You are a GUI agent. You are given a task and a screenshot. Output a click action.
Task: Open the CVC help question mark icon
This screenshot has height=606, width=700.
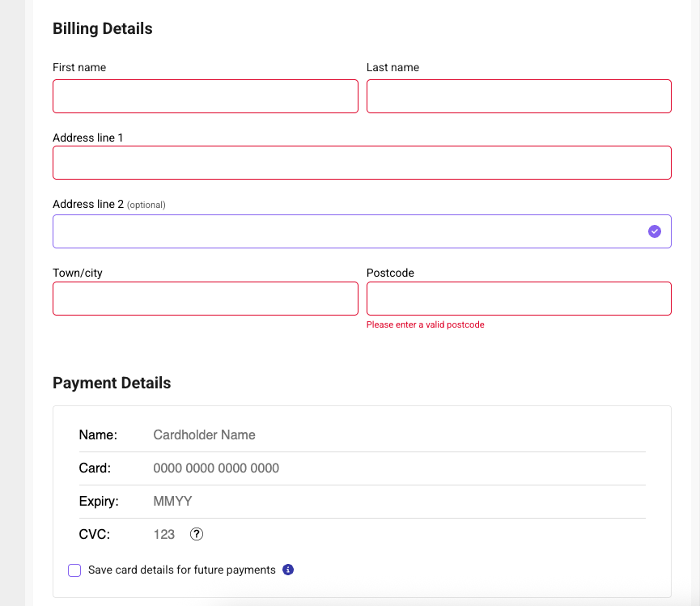click(197, 534)
